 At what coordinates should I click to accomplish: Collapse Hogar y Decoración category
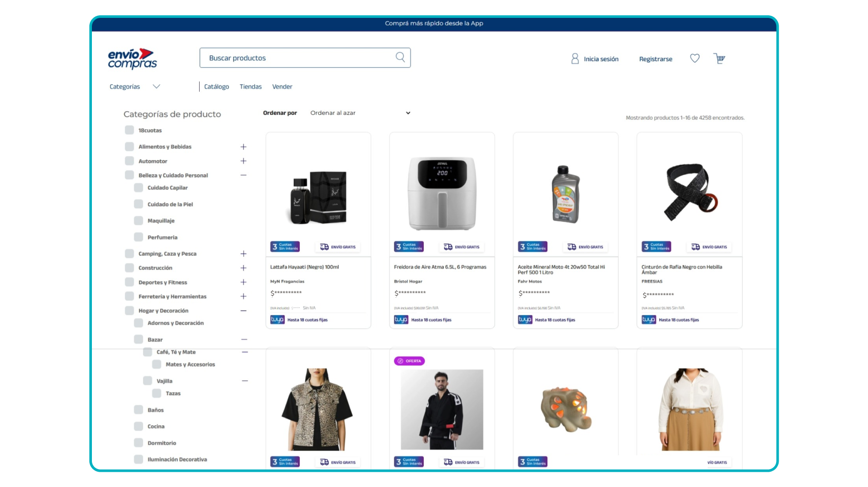(244, 310)
